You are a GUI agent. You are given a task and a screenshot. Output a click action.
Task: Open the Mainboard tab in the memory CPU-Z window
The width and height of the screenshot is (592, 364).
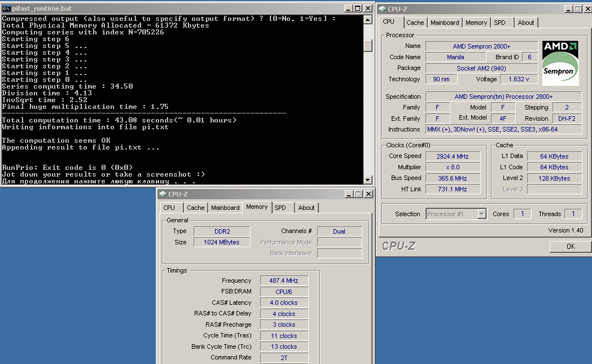pyautogui.click(x=225, y=208)
